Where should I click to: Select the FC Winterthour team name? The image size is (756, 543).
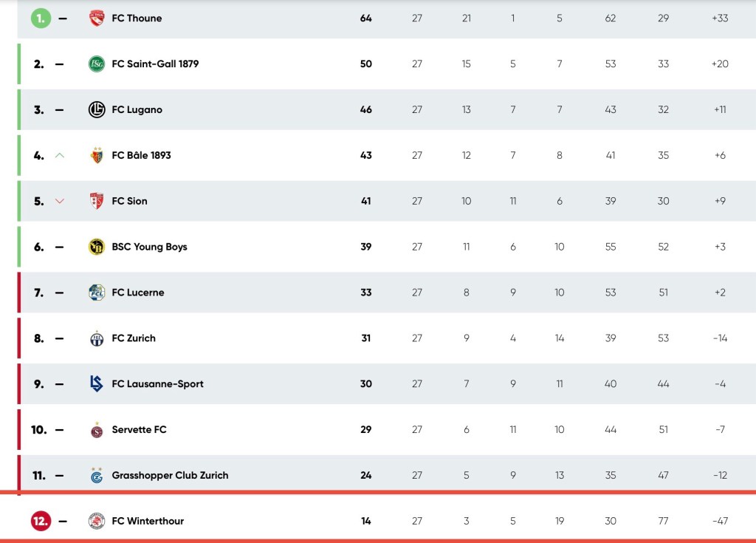148,522
